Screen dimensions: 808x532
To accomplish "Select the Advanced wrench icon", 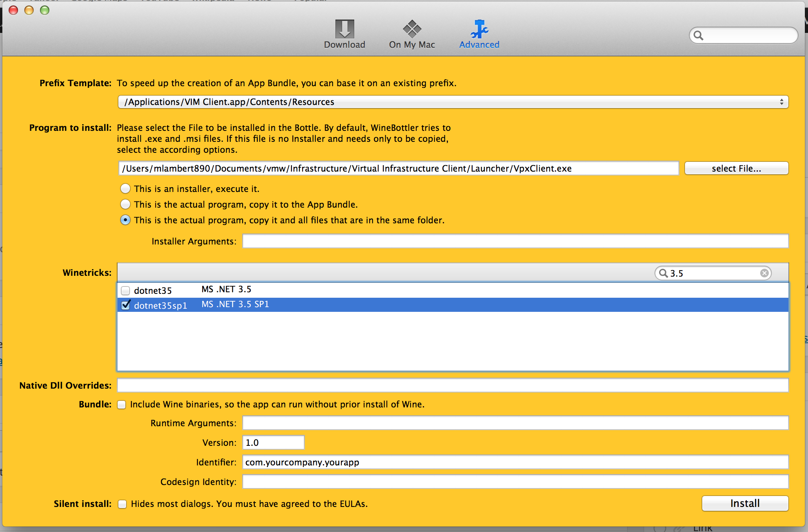I will [479, 29].
